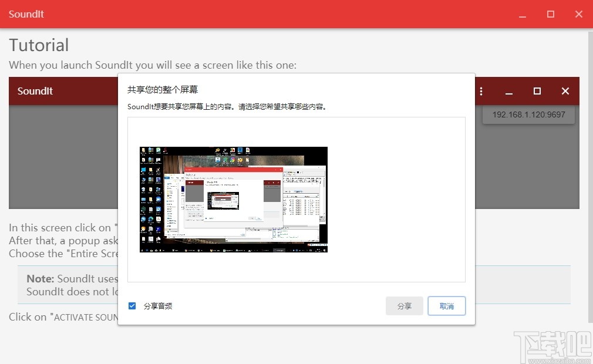Image resolution: width=593 pixels, height=364 pixels.
Task: Minimize the inner SoundIt window
Action: pyautogui.click(x=508, y=91)
